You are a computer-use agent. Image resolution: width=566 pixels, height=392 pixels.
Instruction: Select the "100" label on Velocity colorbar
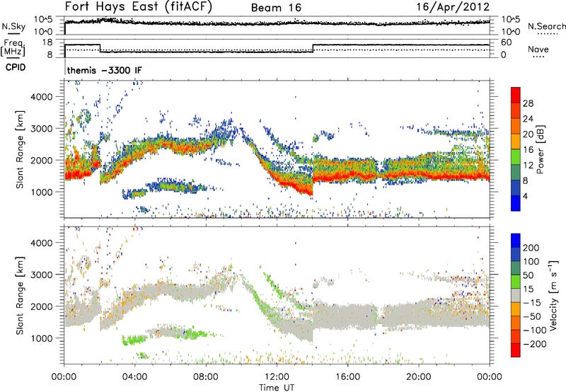coord(531,262)
